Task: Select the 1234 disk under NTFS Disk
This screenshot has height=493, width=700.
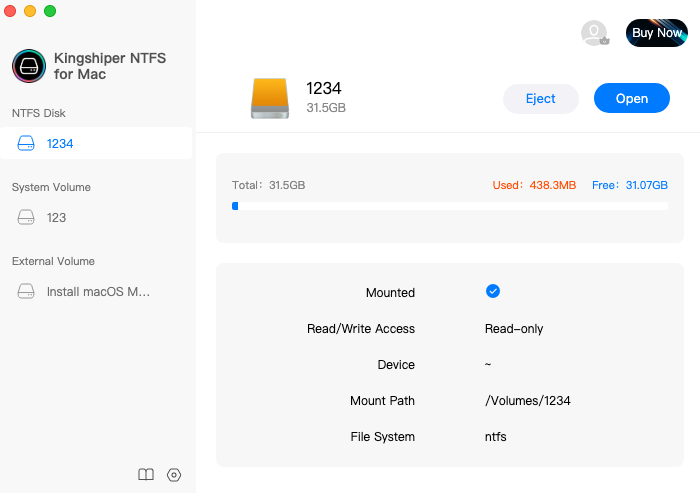Action: [x=96, y=143]
